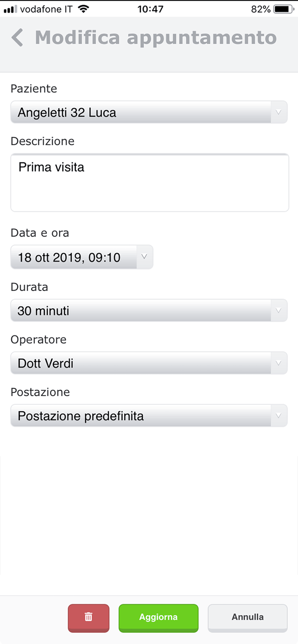
Task: Open the Durata dropdown
Action: pyautogui.click(x=279, y=310)
